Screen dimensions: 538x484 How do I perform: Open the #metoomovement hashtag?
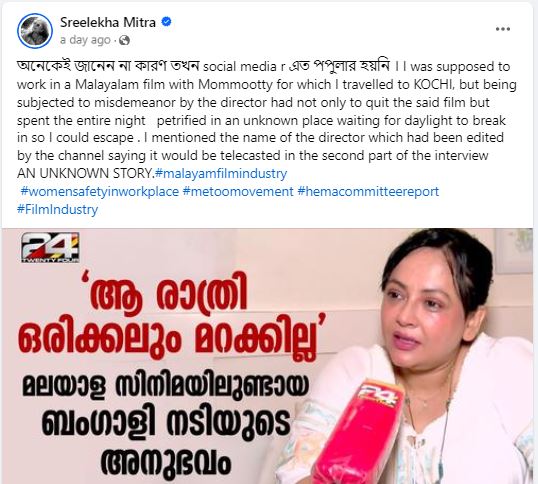pos(238,191)
